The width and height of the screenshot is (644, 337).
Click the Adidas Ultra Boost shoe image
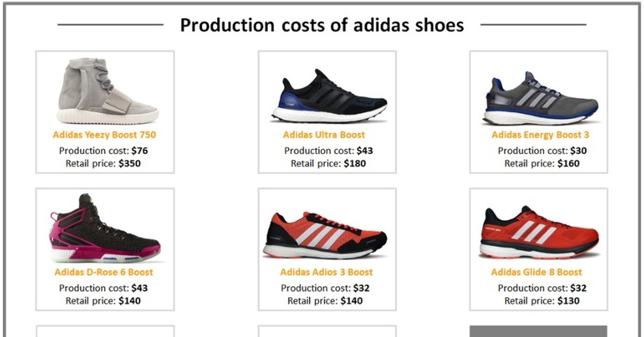[x=327, y=96]
